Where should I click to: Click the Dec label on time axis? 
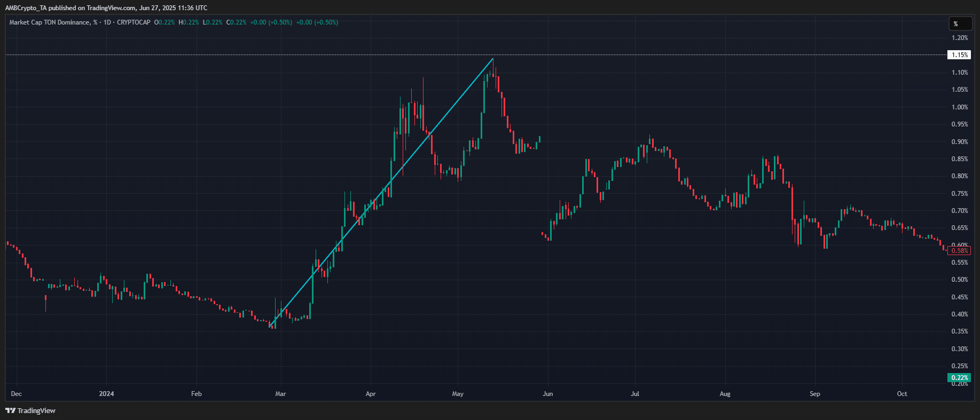click(17, 394)
